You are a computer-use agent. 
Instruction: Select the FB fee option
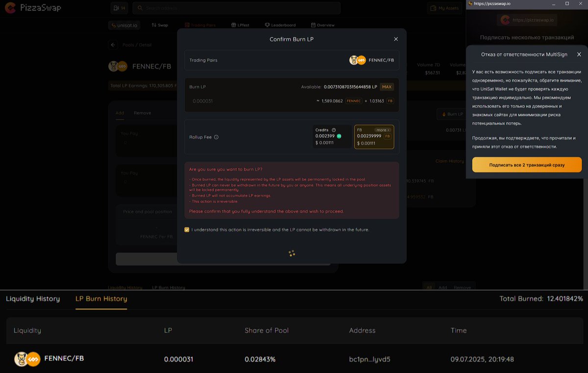[x=374, y=137]
